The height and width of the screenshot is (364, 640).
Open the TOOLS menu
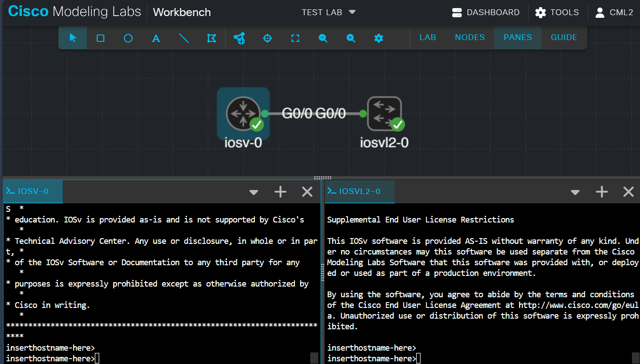click(557, 12)
